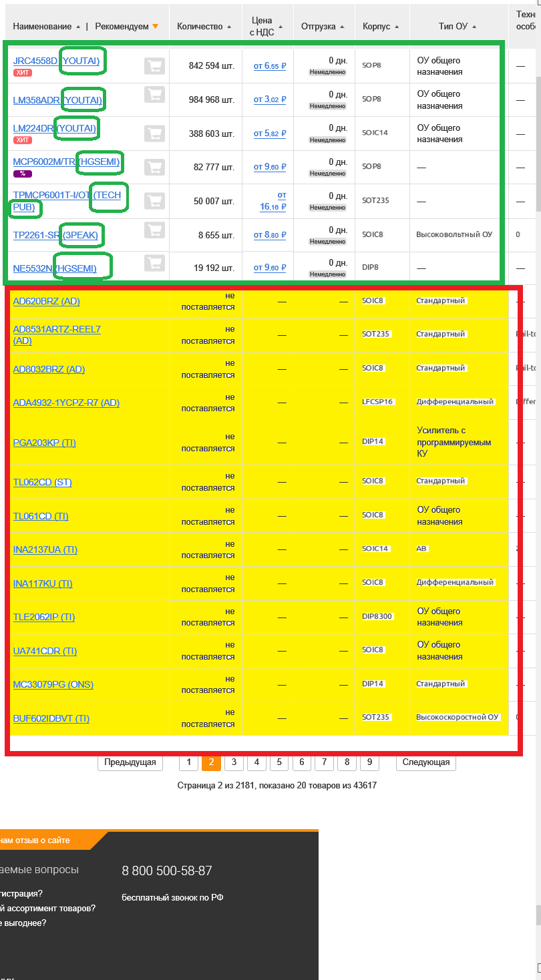Click quantity 842 594 шт.
541x980 pixels.
(x=212, y=66)
